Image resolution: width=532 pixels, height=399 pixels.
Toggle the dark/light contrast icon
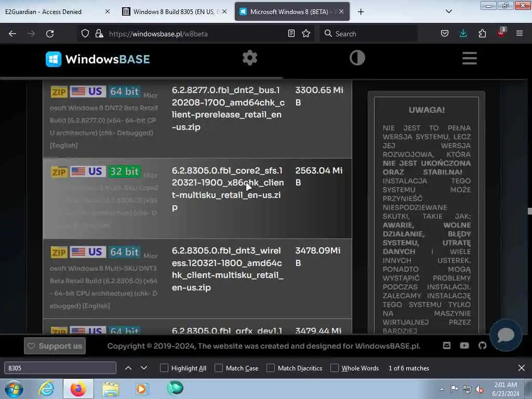click(357, 58)
